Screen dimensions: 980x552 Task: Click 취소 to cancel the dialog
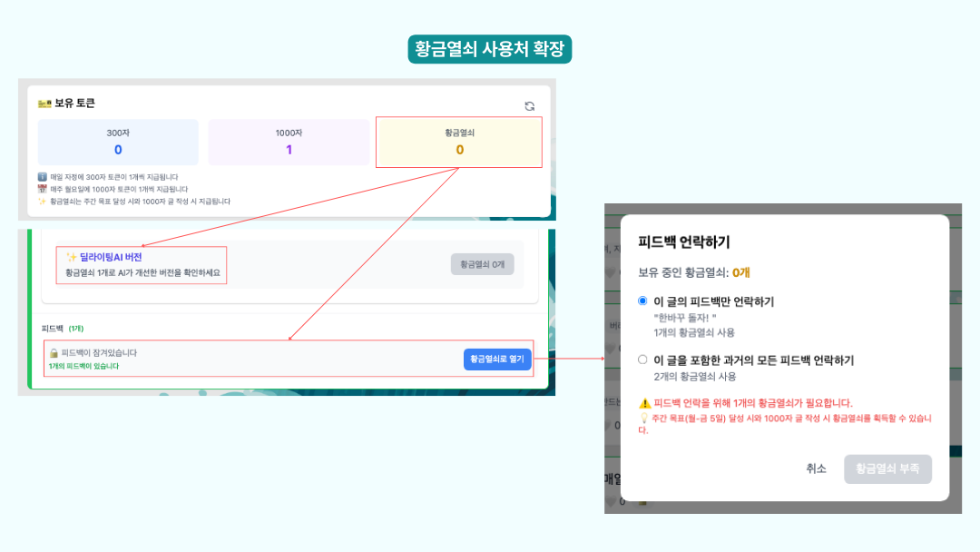pos(816,468)
